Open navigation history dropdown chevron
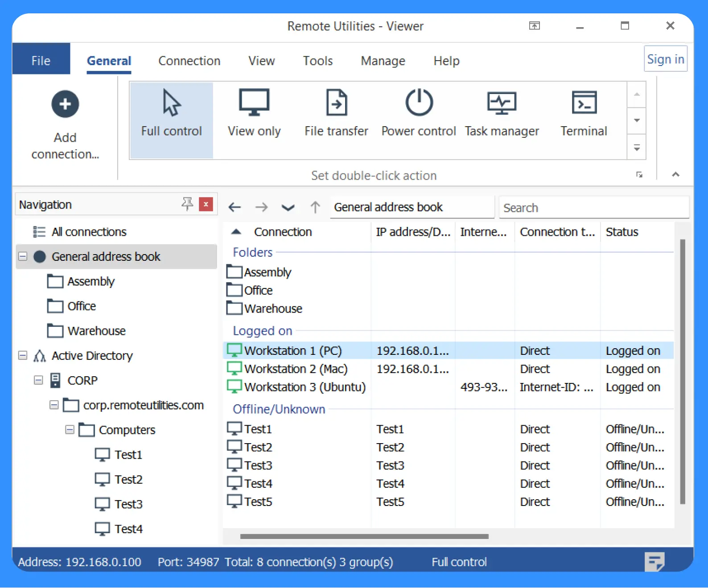708x588 pixels. pyautogui.click(x=288, y=208)
